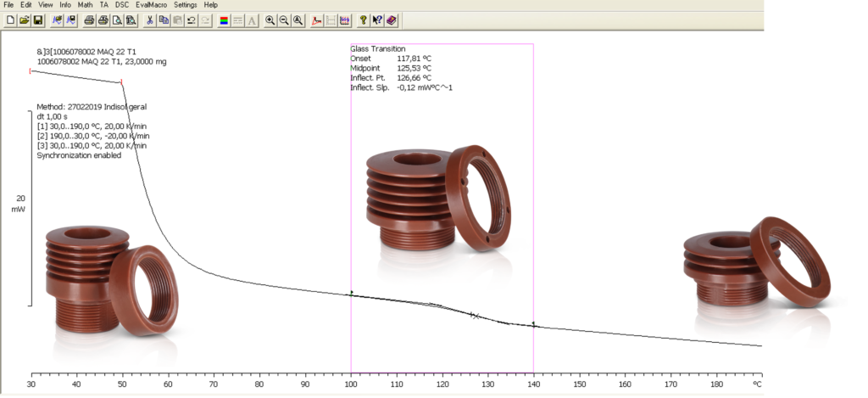This screenshot has height=398, width=868.
Task: Open the File menu
Action: click(x=9, y=5)
